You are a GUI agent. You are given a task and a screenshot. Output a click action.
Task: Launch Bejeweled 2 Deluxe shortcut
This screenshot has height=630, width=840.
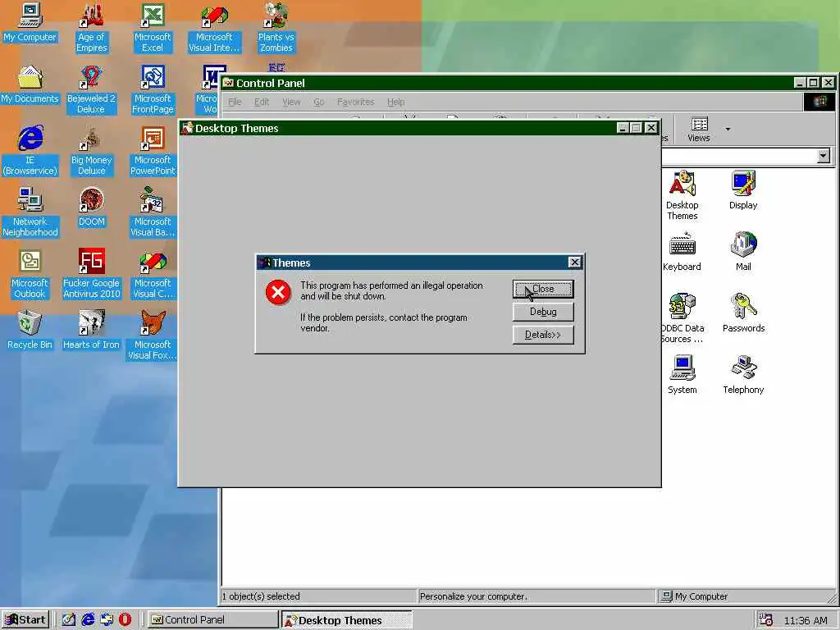click(91, 89)
